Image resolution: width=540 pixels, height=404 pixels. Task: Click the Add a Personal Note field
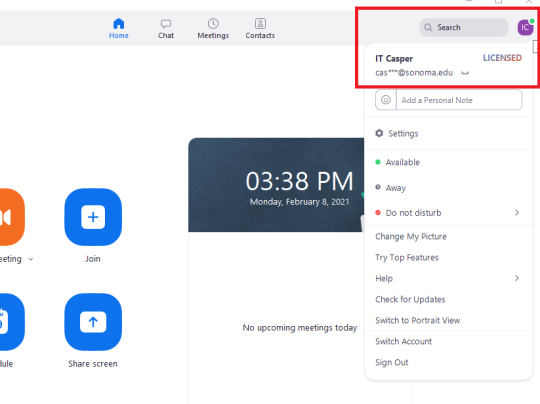[x=459, y=100]
